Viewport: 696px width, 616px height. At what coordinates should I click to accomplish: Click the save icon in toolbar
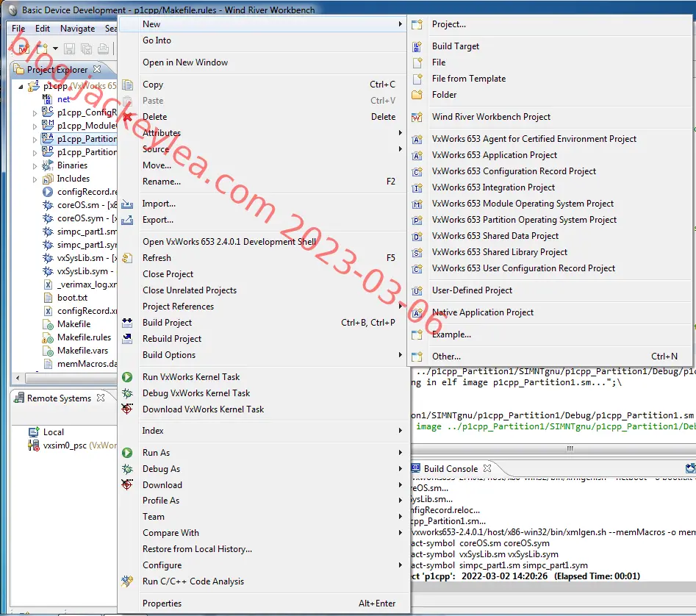point(69,49)
